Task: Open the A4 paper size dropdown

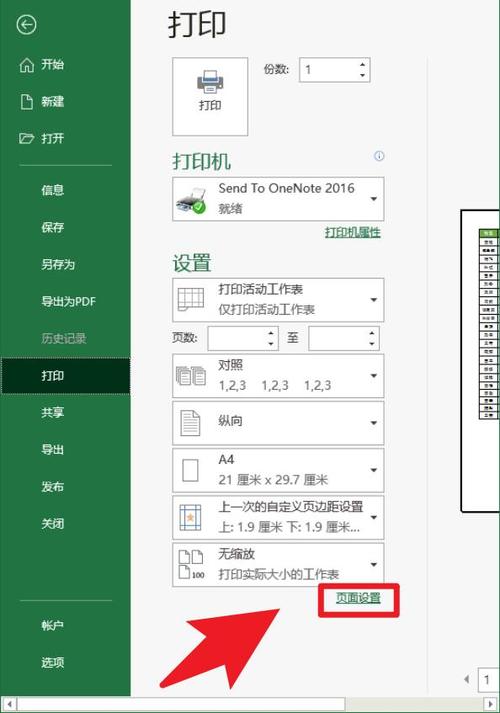Action: tap(278, 470)
